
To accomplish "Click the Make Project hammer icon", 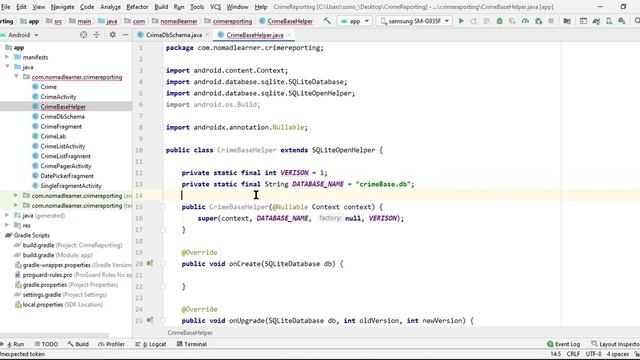I will click(327, 21).
